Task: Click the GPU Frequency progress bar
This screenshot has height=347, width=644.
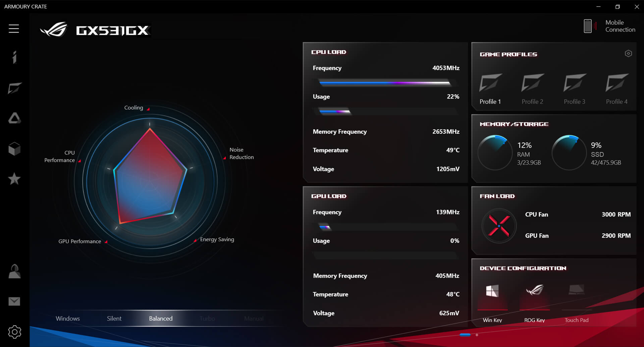Action: (x=385, y=227)
